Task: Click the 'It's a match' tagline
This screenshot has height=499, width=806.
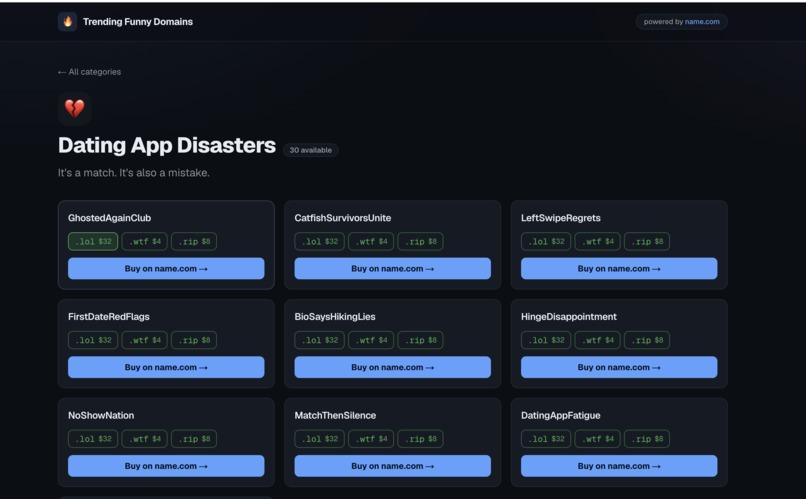Action: (x=134, y=173)
